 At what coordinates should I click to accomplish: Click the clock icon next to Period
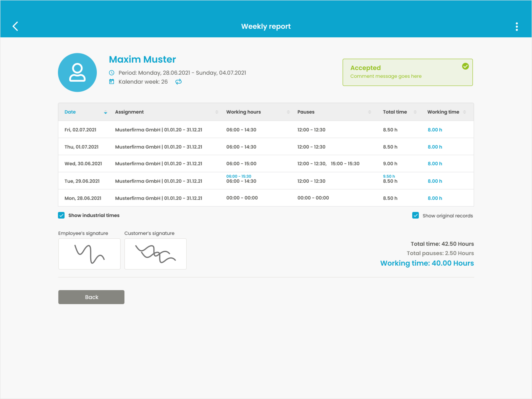[112, 73]
